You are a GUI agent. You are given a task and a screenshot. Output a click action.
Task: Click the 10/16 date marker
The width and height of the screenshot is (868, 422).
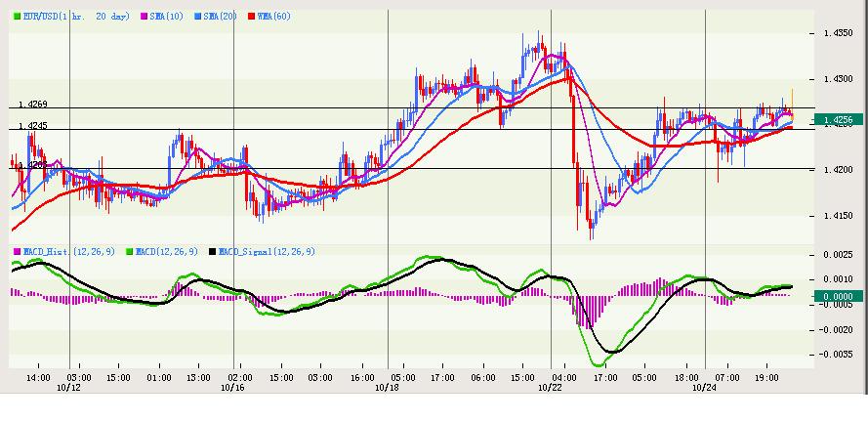point(232,387)
